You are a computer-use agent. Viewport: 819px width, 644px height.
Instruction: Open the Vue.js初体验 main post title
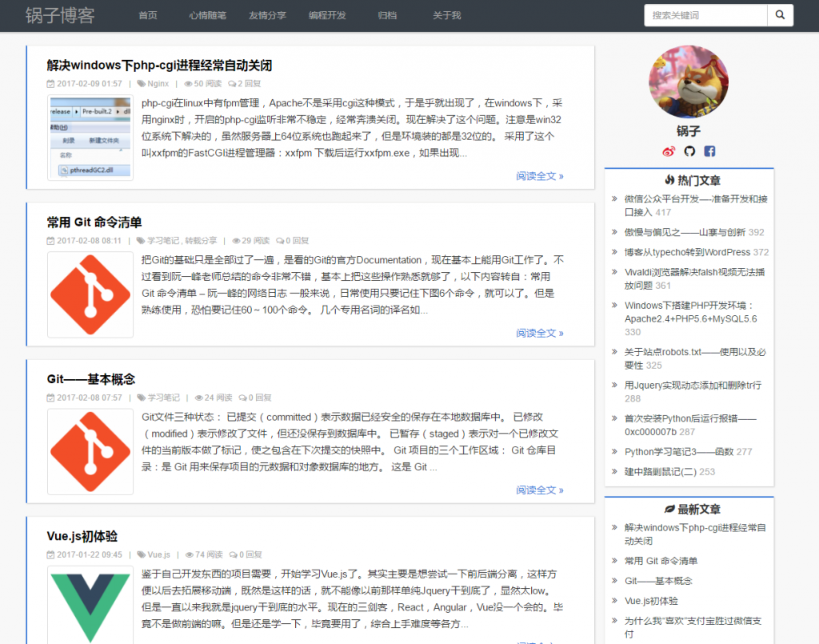point(82,537)
